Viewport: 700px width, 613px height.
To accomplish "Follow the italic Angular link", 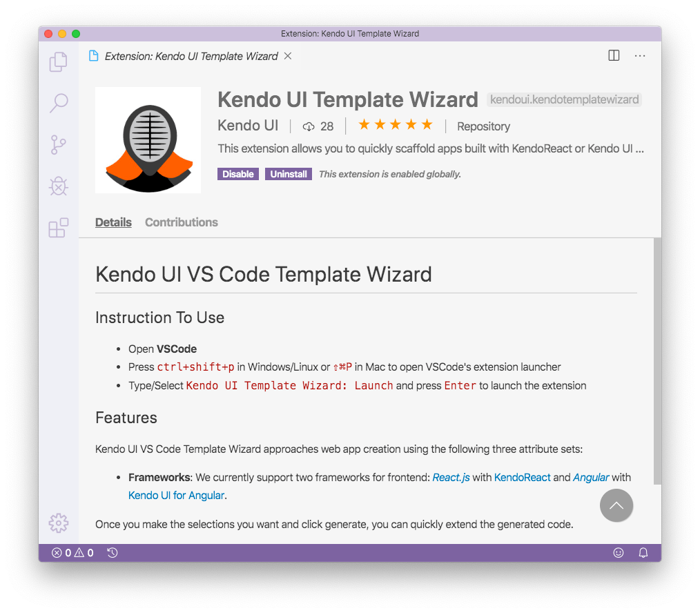I will 591,477.
